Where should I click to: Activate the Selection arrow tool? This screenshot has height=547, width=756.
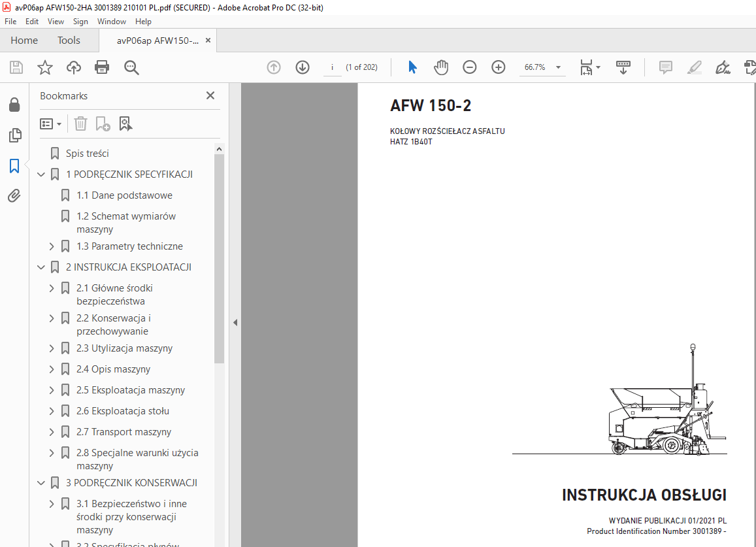pos(412,67)
